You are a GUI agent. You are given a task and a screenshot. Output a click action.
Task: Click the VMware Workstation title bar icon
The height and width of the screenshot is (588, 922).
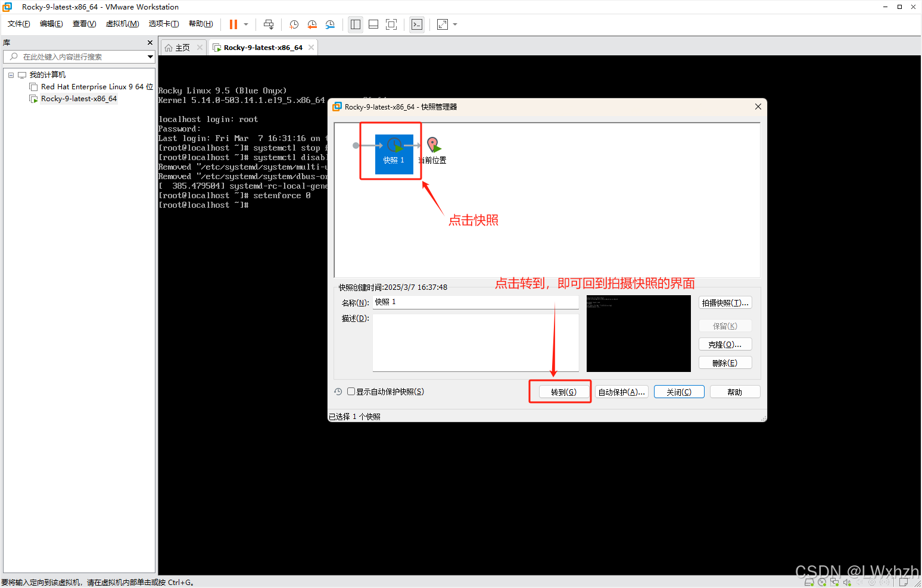coord(7,7)
